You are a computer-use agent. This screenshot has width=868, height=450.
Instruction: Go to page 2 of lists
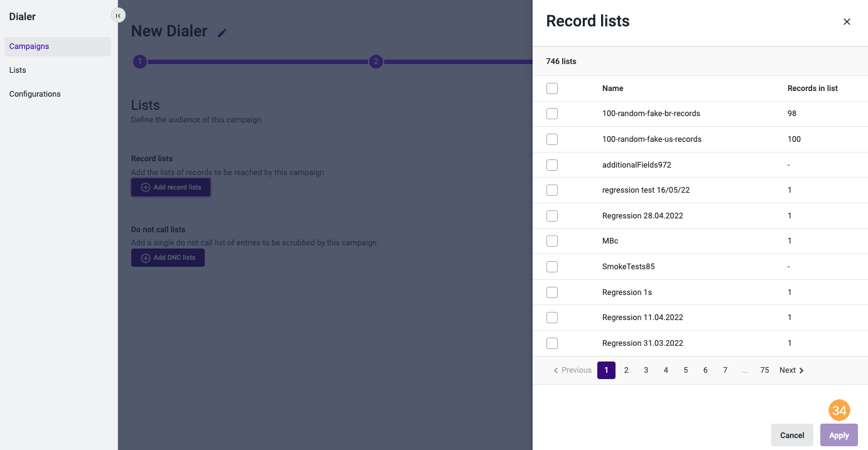(x=626, y=370)
